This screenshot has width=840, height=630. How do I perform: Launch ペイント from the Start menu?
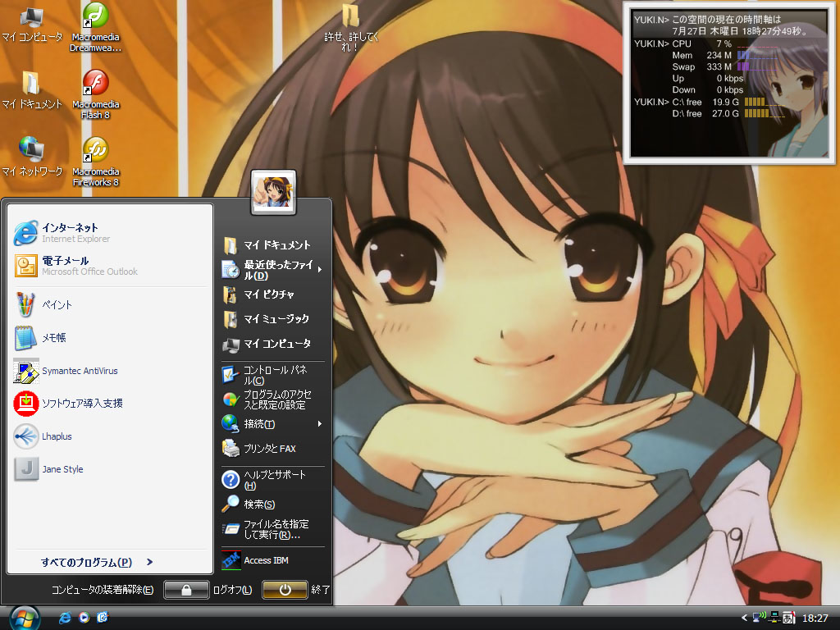[110, 304]
